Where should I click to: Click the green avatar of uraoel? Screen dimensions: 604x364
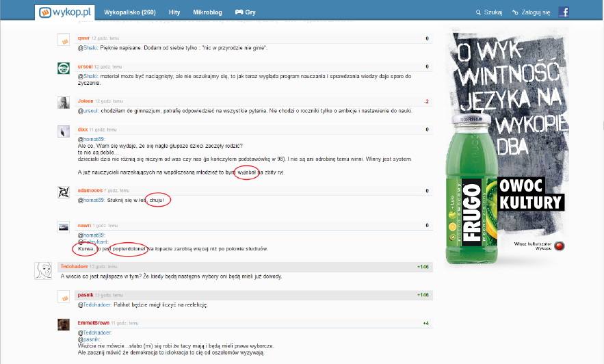point(63,68)
